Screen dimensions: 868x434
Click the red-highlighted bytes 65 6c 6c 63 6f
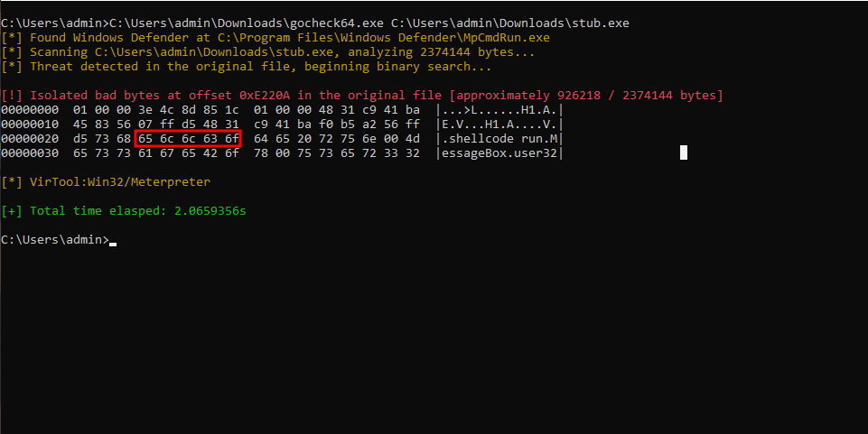tap(189, 138)
